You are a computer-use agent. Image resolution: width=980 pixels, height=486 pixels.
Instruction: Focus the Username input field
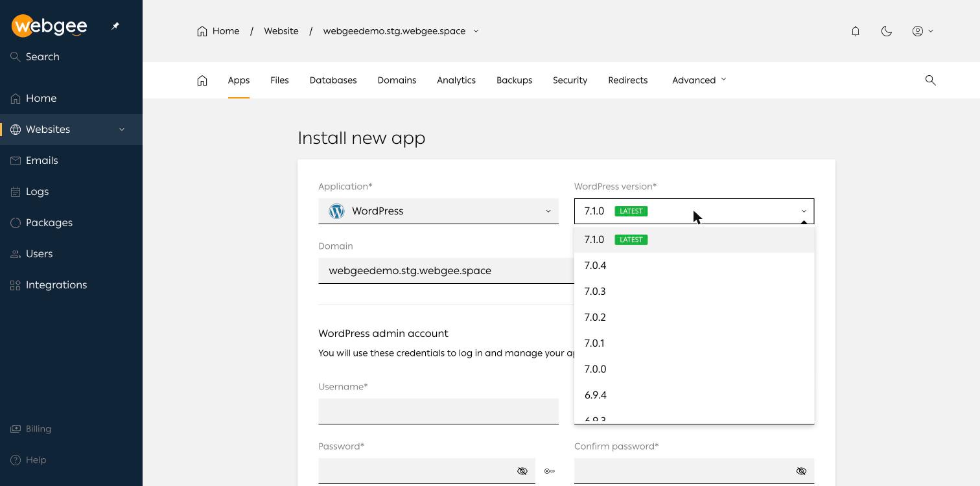click(438, 411)
